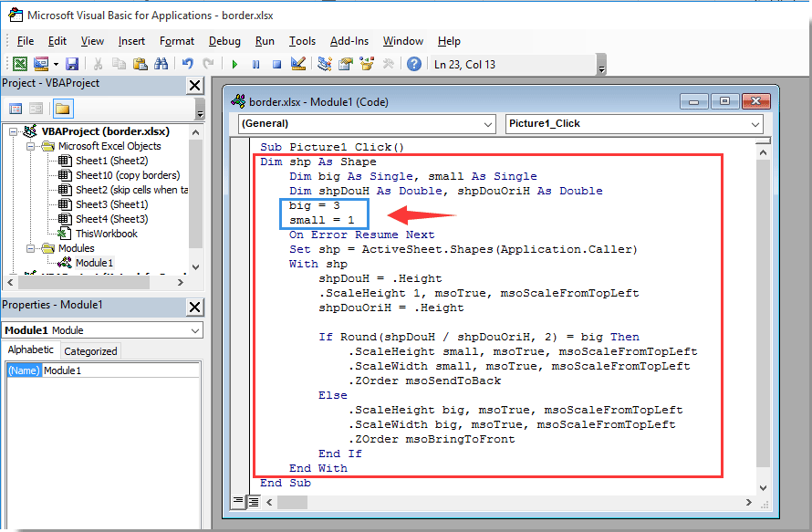This screenshot has height=532, width=812.
Task: Click the Reset (stop) toolbar icon
Action: pyautogui.click(x=275, y=64)
